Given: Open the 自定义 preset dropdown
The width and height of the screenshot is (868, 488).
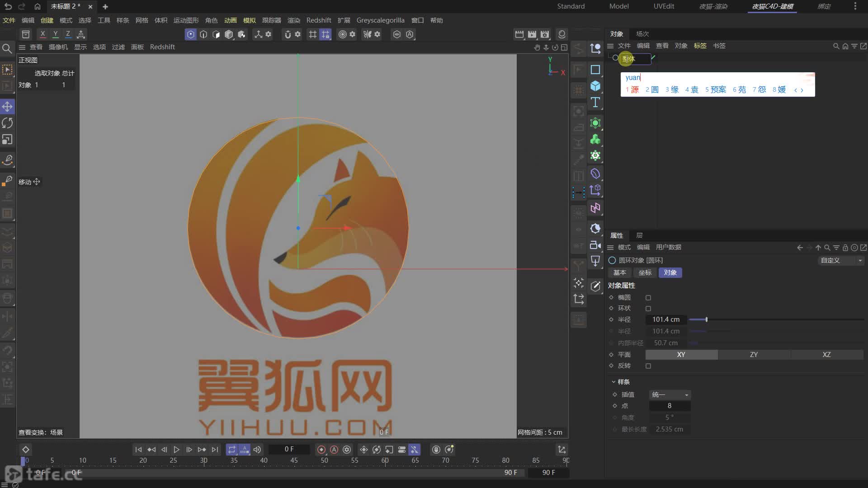Looking at the screenshot, I should coord(841,261).
